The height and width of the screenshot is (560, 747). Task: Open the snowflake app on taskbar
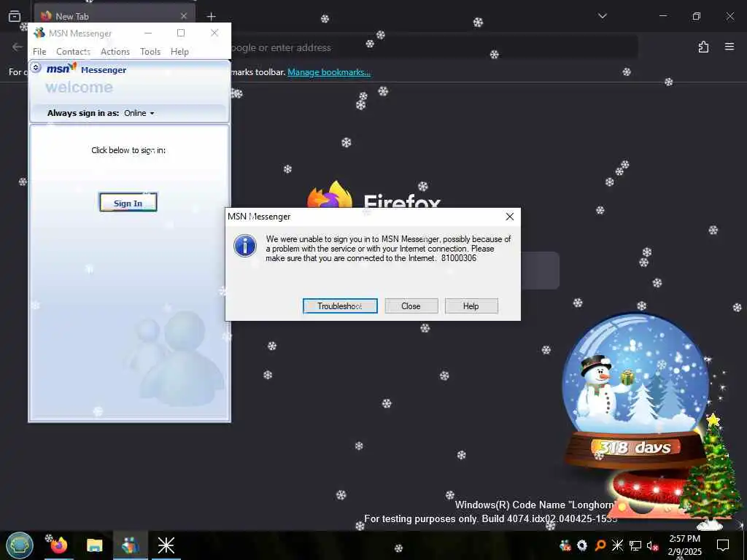tap(166, 545)
